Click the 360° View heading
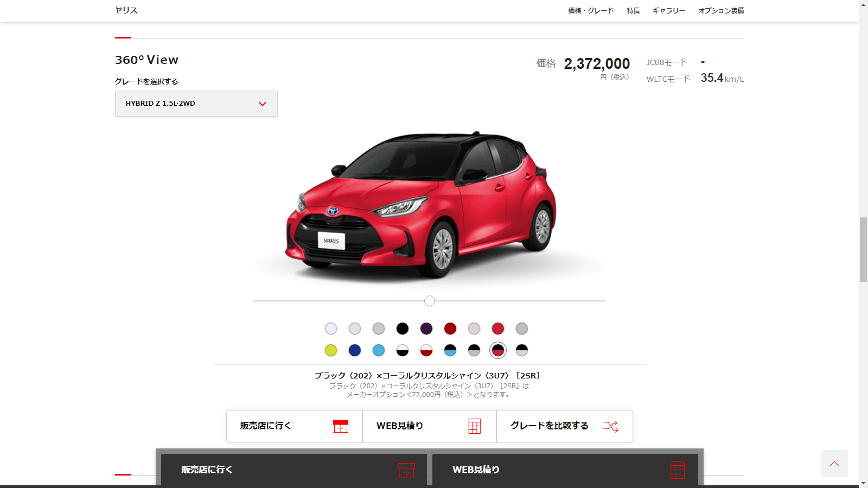 pyautogui.click(x=146, y=60)
